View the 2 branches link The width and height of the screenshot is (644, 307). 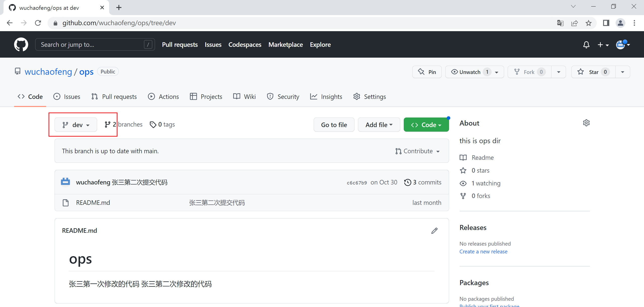(124, 125)
